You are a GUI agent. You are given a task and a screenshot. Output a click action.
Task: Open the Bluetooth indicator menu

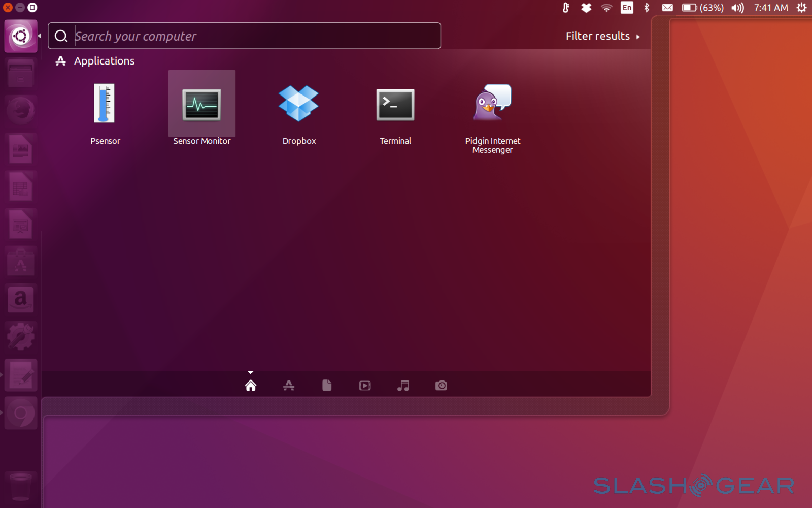click(x=647, y=8)
